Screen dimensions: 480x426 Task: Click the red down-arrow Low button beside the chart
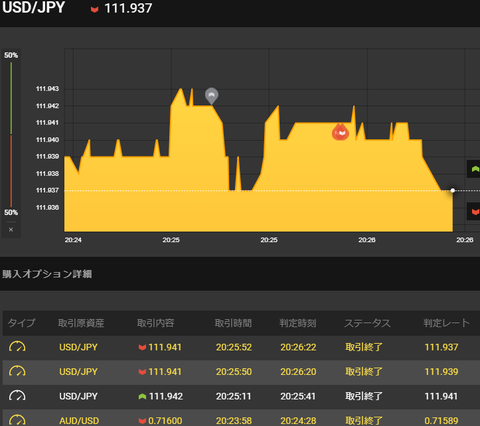tap(475, 211)
